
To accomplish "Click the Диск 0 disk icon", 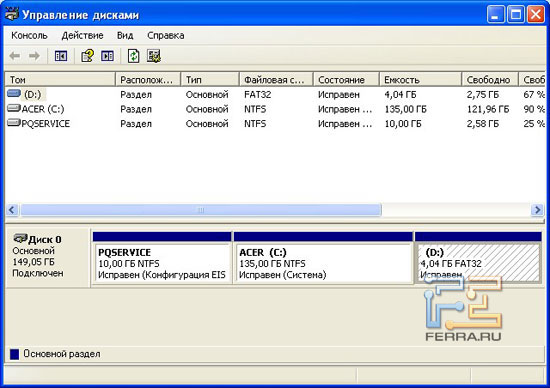I will pos(20,239).
